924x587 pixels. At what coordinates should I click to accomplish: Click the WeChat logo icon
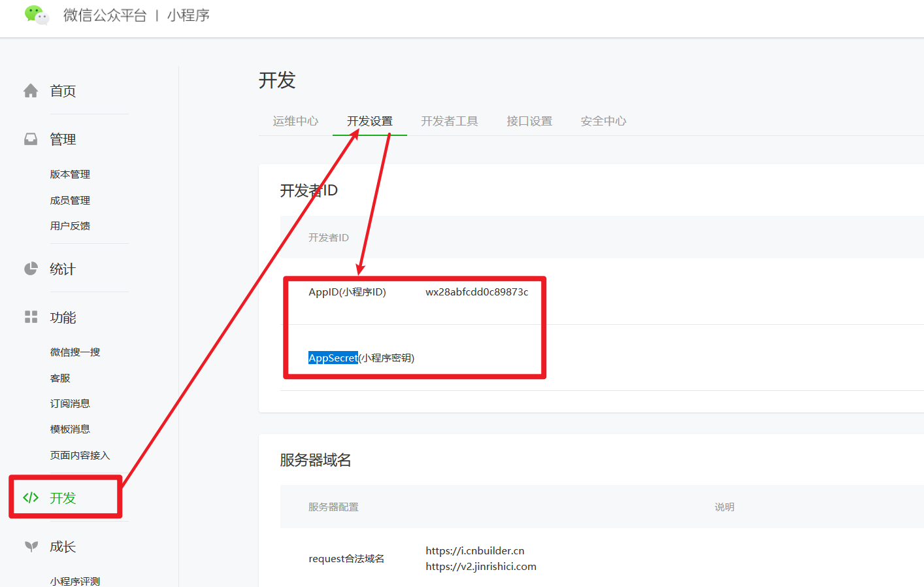coord(37,15)
